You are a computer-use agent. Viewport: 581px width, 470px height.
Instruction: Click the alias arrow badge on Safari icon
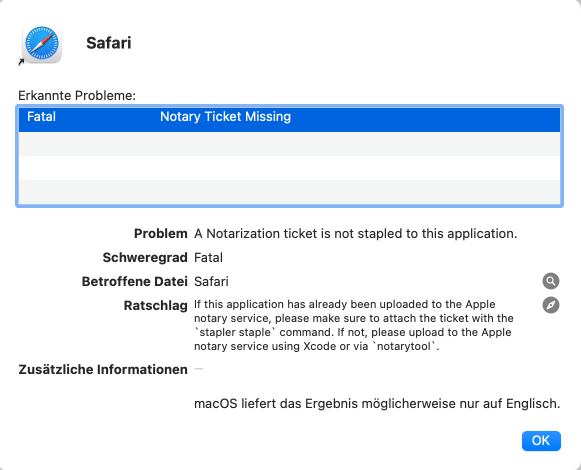tap(21, 62)
